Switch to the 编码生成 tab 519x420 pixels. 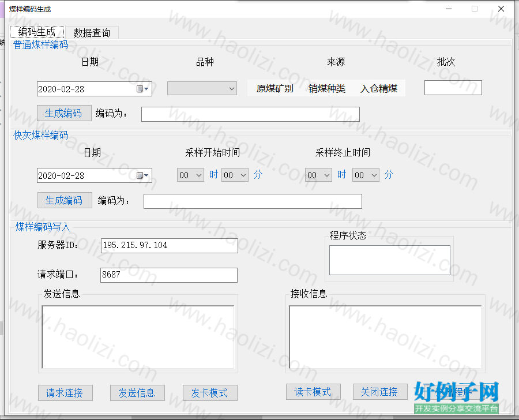point(37,32)
